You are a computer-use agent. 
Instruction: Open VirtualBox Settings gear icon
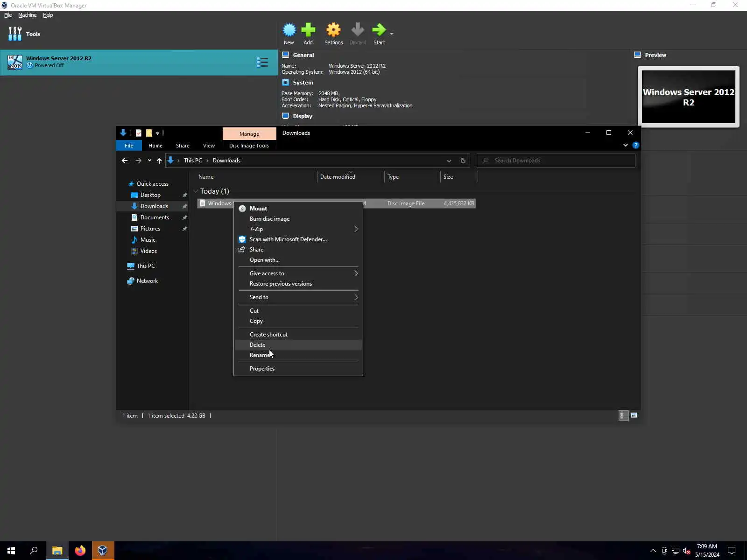(333, 30)
